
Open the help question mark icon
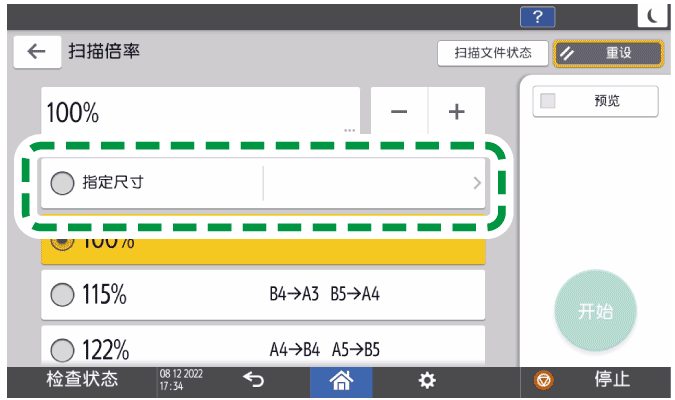pos(537,14)
